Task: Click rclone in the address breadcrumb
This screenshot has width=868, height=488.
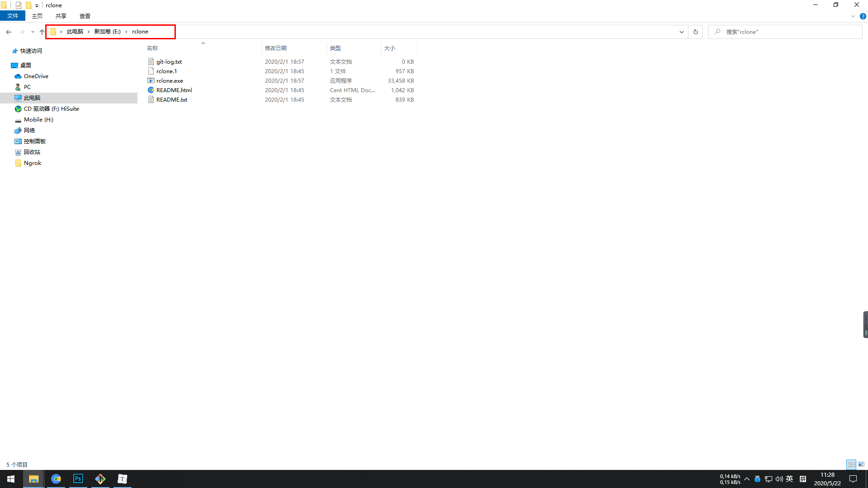Action: pyautogui.click(x=140, y=32)
